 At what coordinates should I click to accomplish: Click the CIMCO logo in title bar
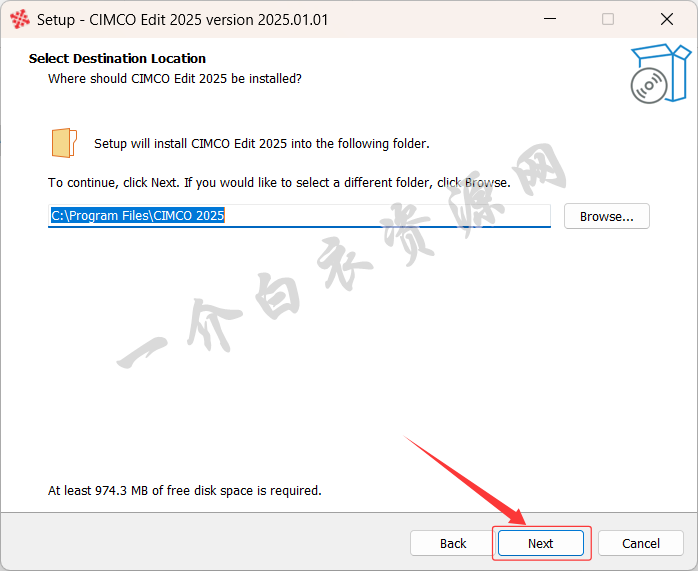[x=20, y=20]
